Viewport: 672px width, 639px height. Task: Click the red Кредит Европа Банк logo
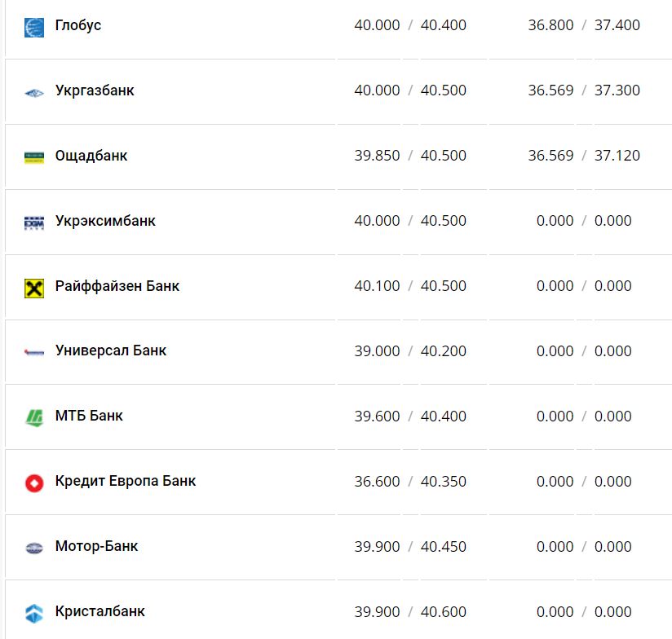click(x=34, y=483)
